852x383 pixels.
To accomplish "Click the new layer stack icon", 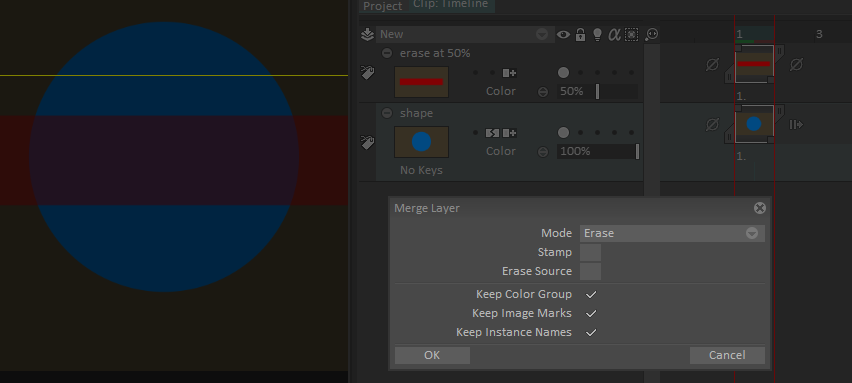I will tap(367, 34).
